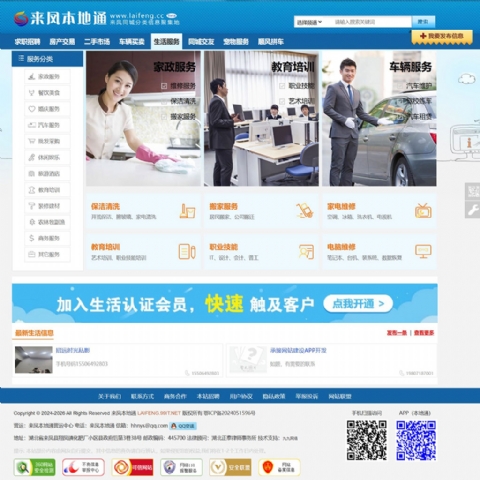The image size is (480, 480).
Task: Click the shopping cart icon in sidebar
Action: pos(32,141)
